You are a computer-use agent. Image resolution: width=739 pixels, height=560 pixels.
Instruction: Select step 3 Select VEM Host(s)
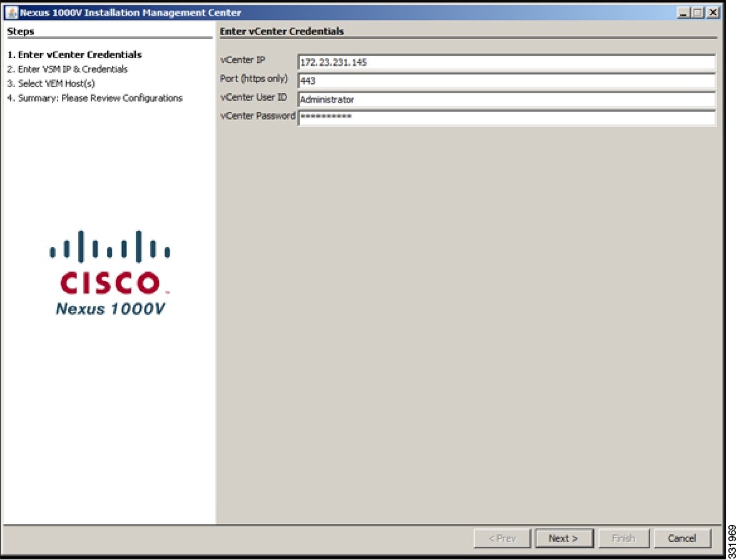51,83
